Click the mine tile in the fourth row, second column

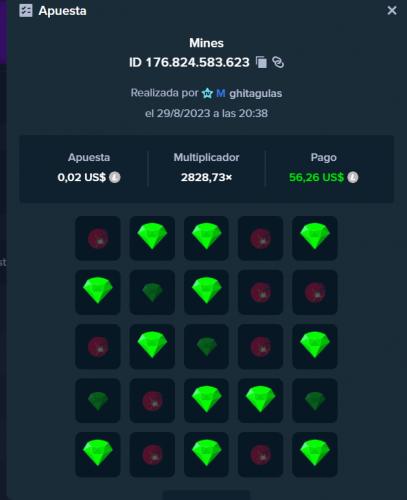coord(152,401)
